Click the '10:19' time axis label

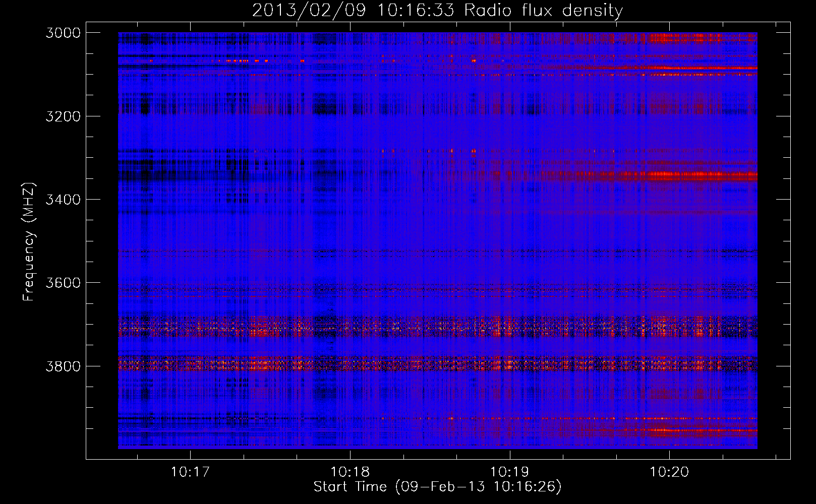pyautogui.click(x=510, y=472)
